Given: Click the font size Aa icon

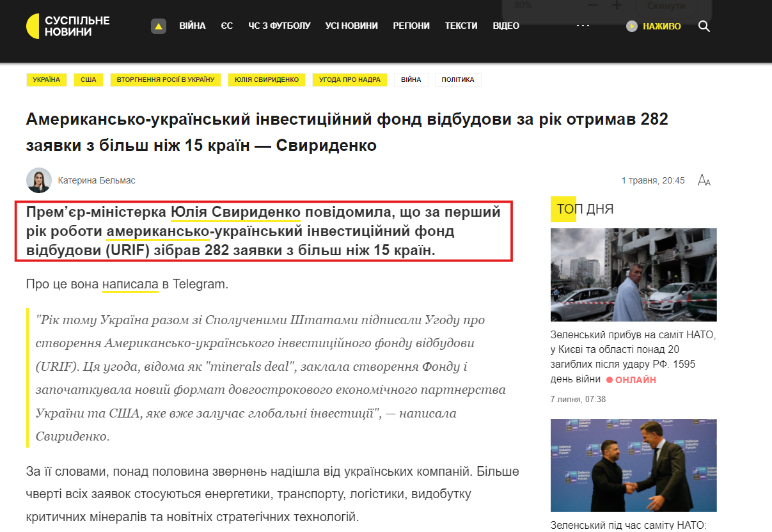Looking at the screenshot, I should click(x=704, y=180).
